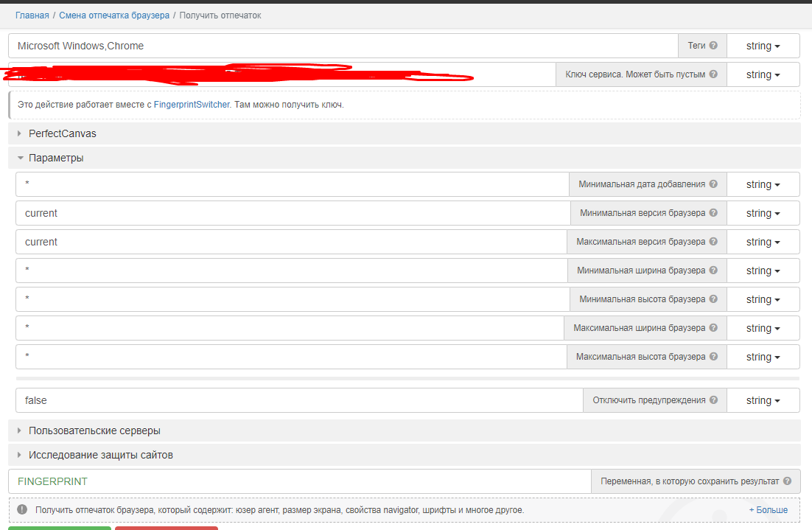Viewport: 812px width, 530px height.
Task: Open the FingerprintSwitcher link
Action: (x=192, y=105)
